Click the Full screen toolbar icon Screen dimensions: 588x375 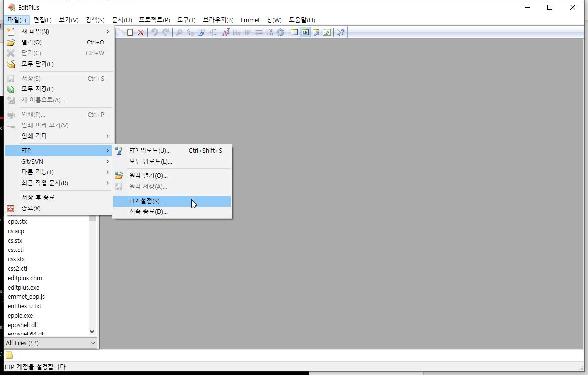point(327,32)
